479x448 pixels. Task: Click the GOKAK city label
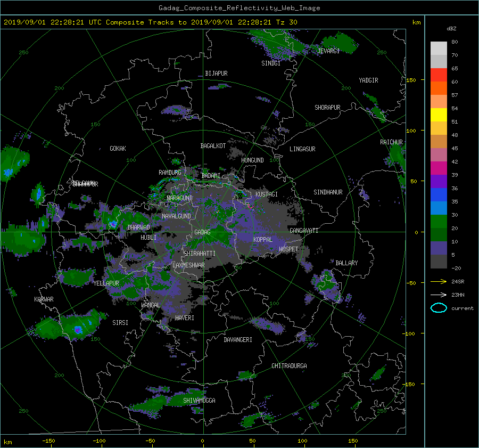(x=118, y=149)
